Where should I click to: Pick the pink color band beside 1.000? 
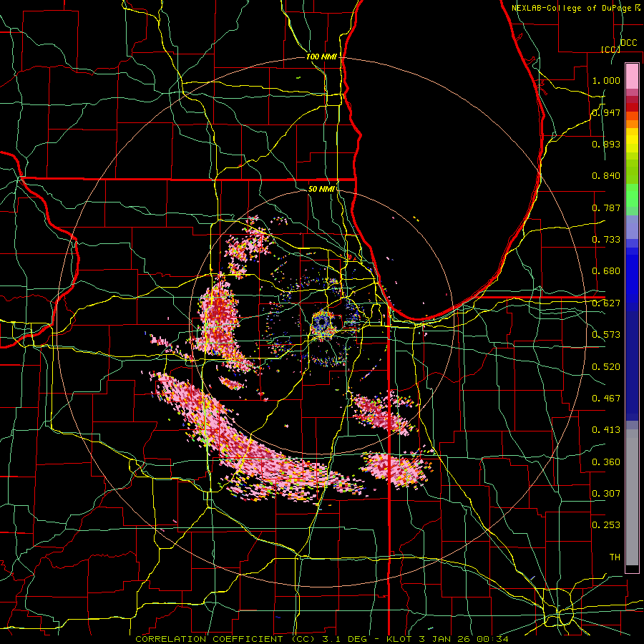(x=632, y=77)
